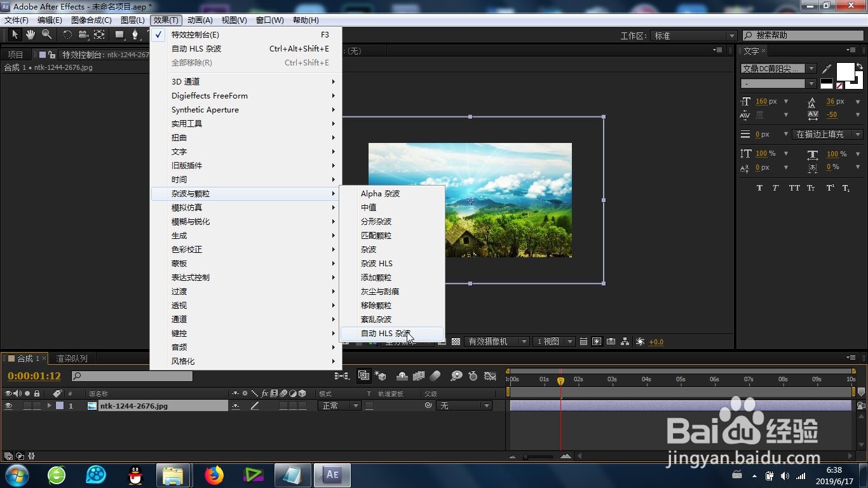
Task: Choose Alpha 杂波 from the submenu
Action: pos(380,194)
